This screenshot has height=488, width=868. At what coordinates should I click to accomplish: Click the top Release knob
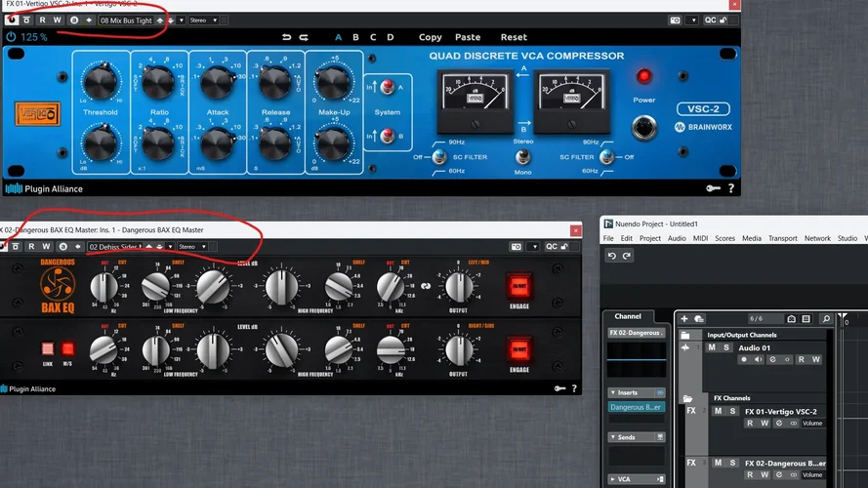275,82
